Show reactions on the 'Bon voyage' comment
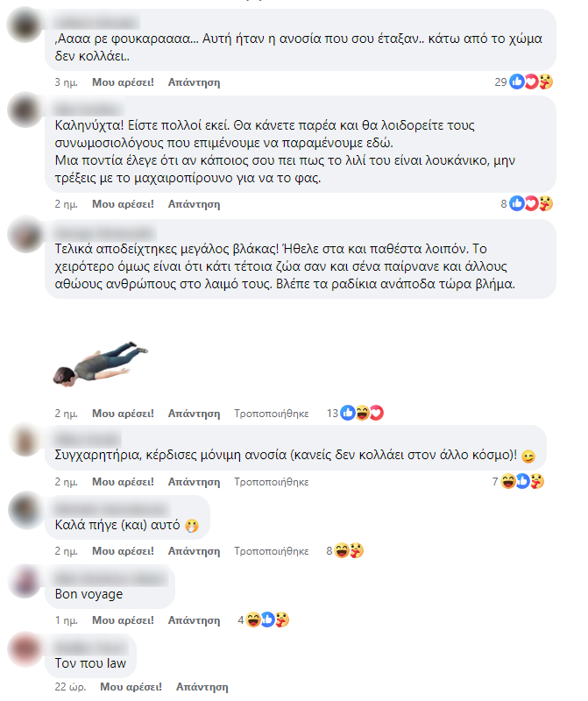Screen dimensions: 588x701 [x=264, y=620]
